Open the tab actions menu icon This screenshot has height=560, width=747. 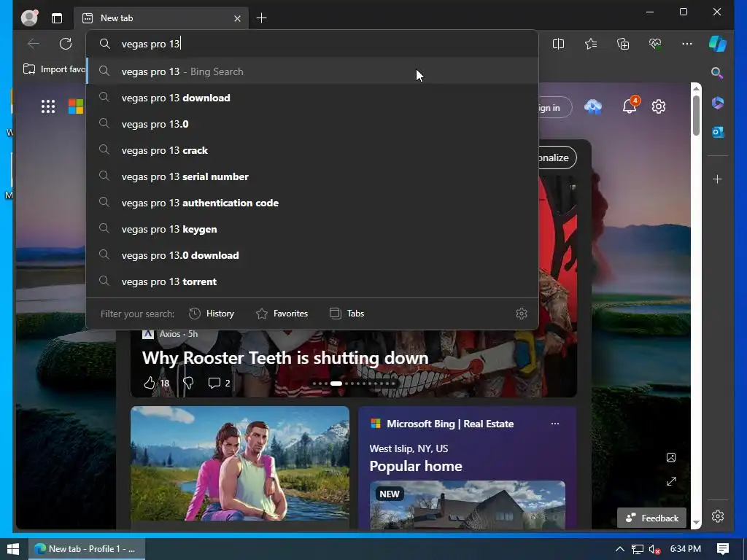click(57, 18)
